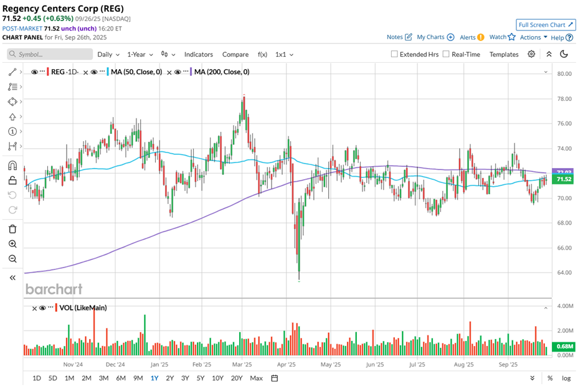Image resolution: width=583 pixels, height=392 pixels.
Task: Open the 1x1 layout dropdown
Action: click(x=285, y=54)
